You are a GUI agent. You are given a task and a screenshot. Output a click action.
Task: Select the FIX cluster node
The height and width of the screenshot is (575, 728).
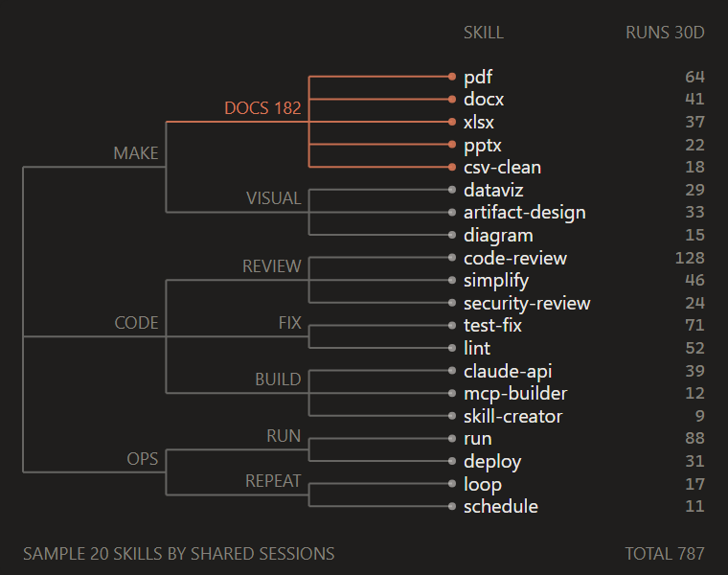pyautogui.click(x=289, y=323)
